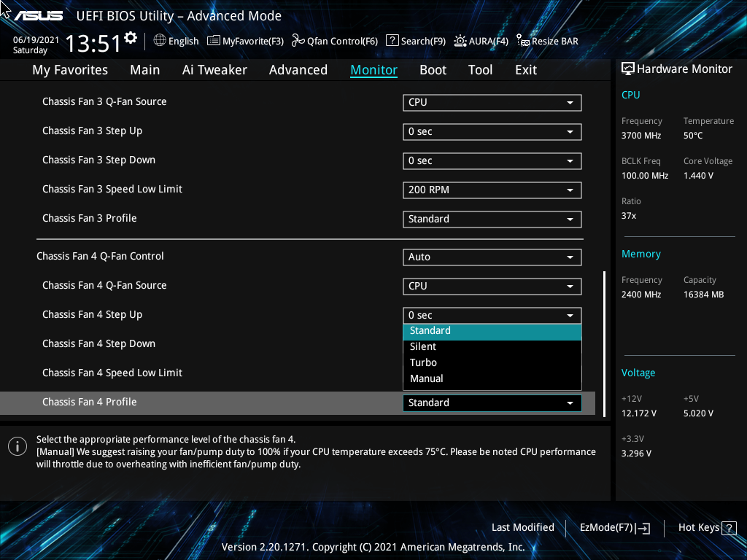Image resolution: width=747 pixels, height=560 pixels.
Task: Open Qfan Control from the top bar
Action: click(334, 41)
